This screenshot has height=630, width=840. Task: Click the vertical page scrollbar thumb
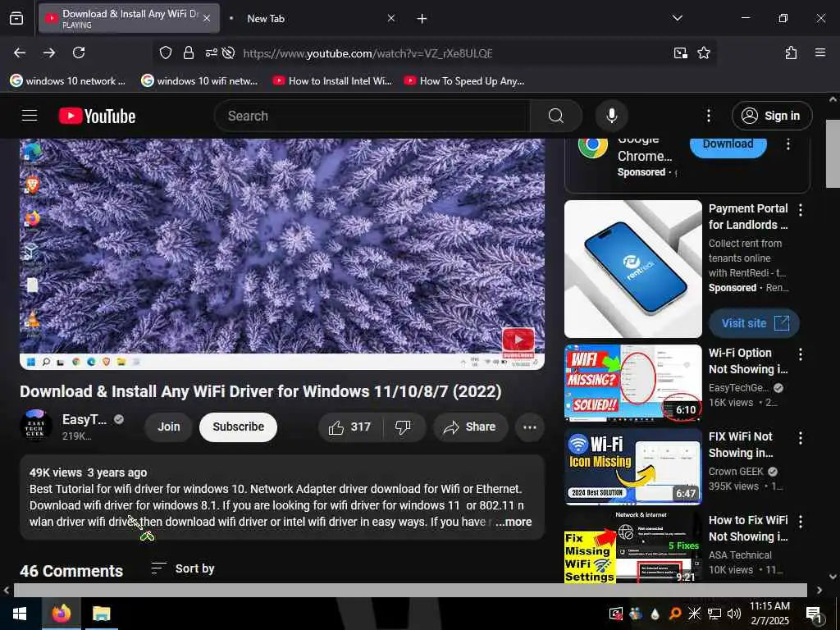(x=833, y=153)
